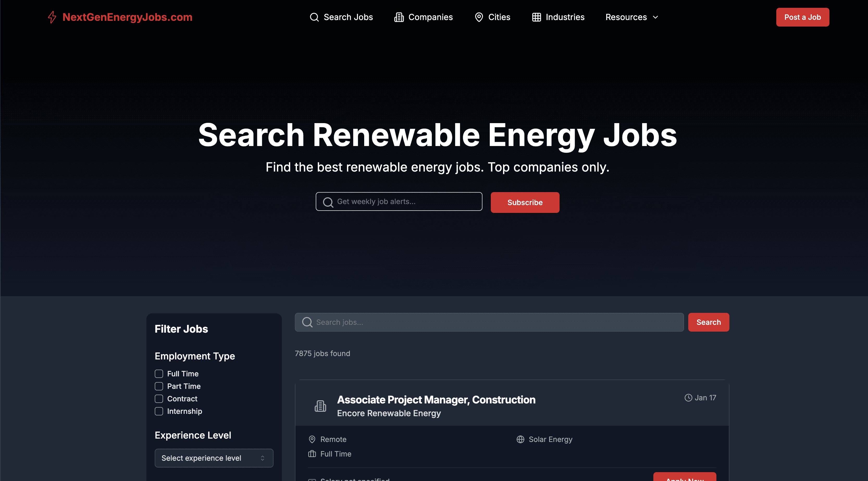868x481 pixels.
Task: Click the 'Jan 17' date text
Action: tap(705, 397)
